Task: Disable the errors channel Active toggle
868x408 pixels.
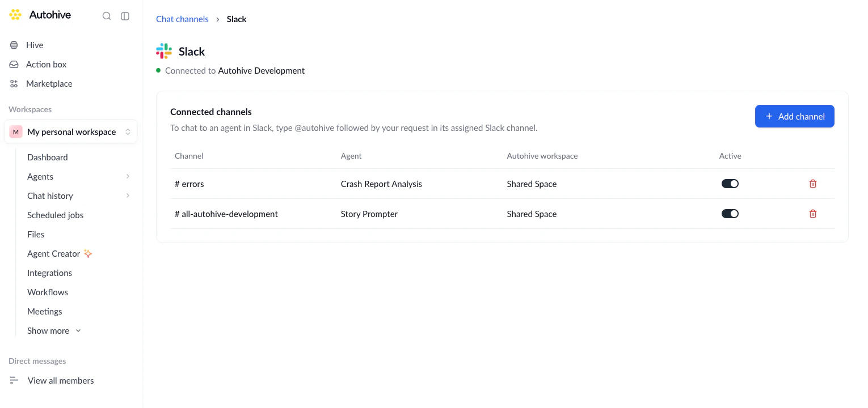Action: point(730,184)
